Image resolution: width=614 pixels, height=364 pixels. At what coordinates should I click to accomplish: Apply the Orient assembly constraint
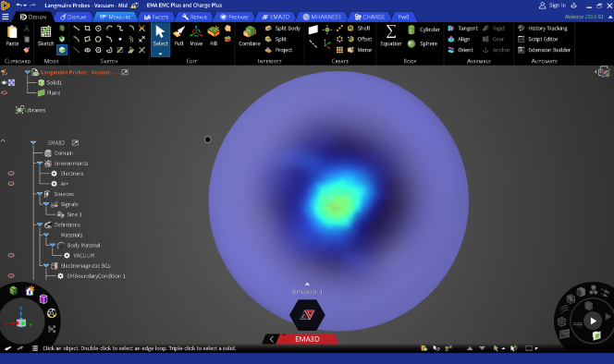460,50
